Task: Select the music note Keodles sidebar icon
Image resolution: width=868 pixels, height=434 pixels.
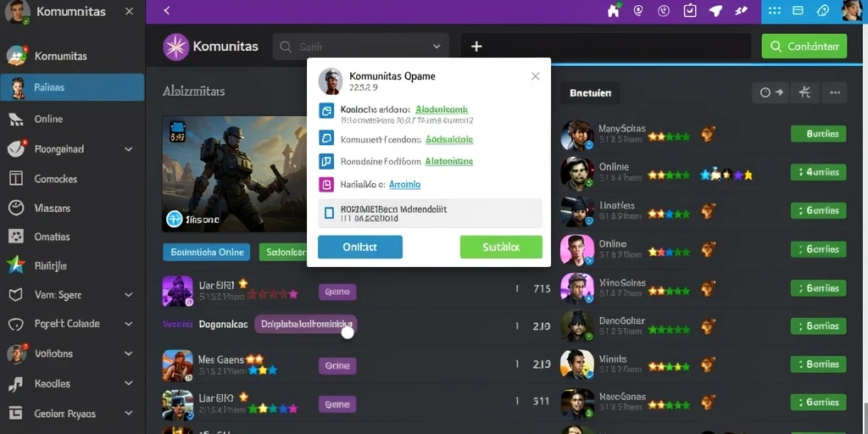Action: 15,383
